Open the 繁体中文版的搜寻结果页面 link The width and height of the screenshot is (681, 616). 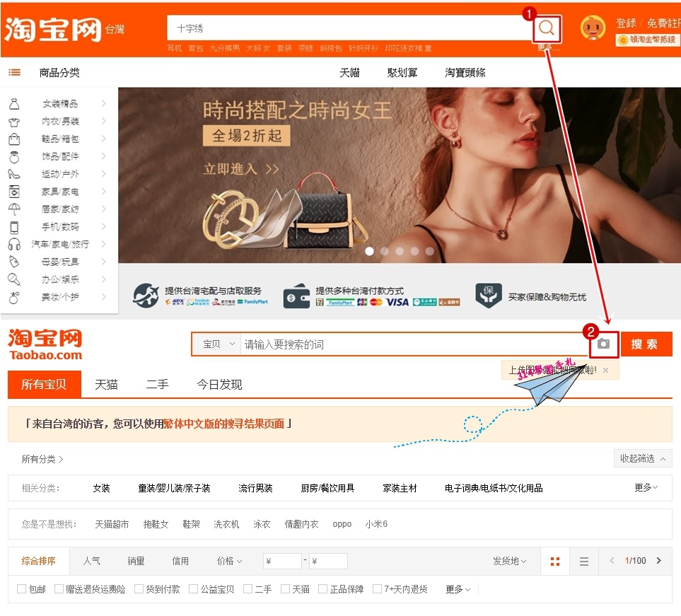(x=223, y=424)
